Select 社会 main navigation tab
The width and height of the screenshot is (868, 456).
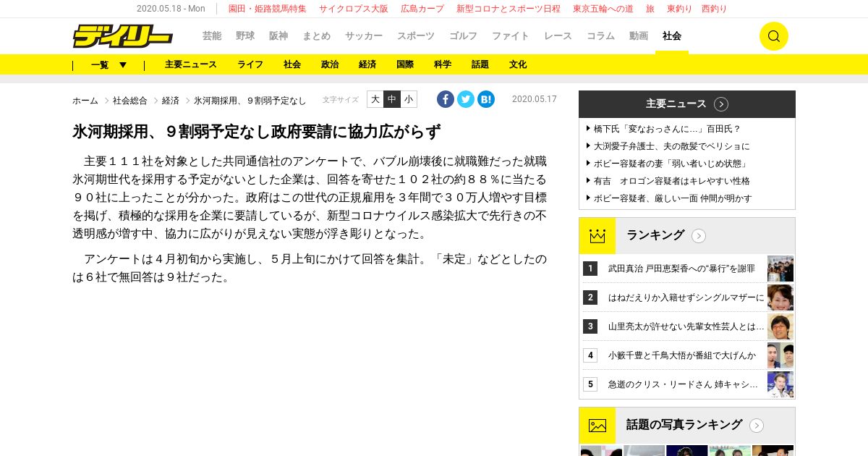tap(672, 36)
